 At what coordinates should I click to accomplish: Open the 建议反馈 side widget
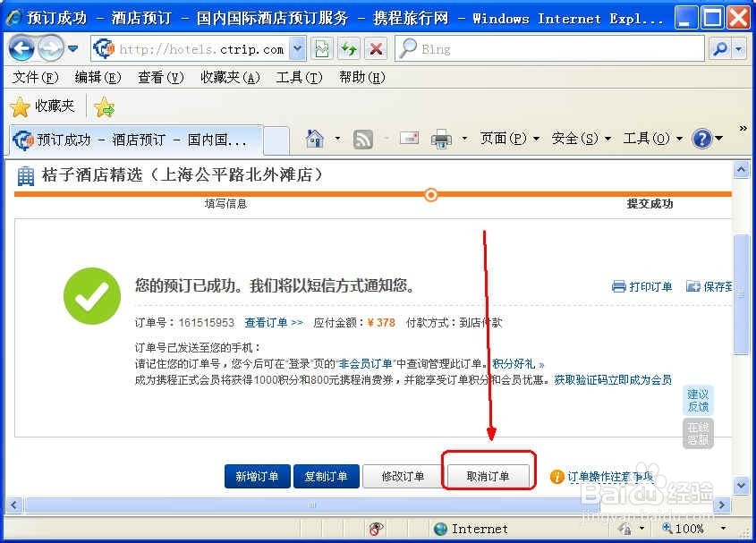[x=698, y=400]
